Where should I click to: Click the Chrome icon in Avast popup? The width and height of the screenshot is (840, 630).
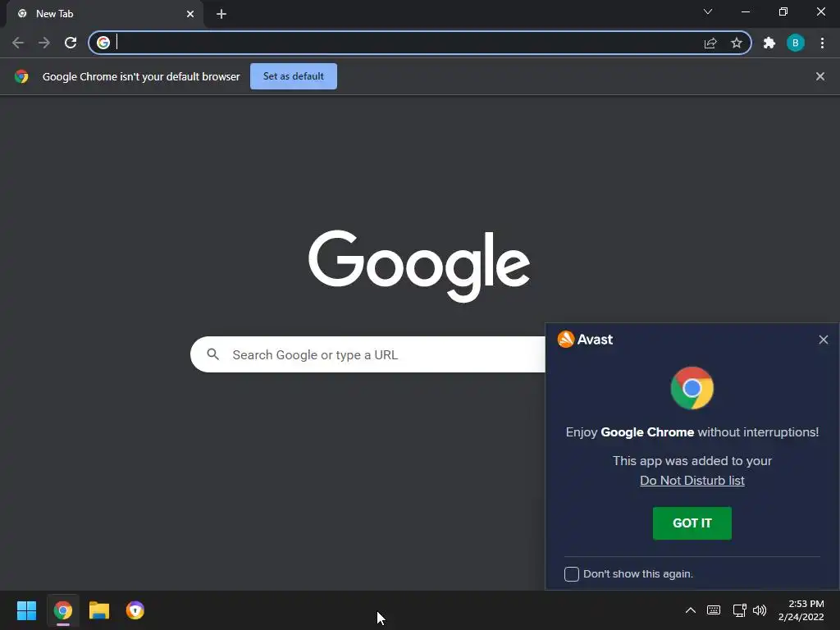[x=692, y=388]
